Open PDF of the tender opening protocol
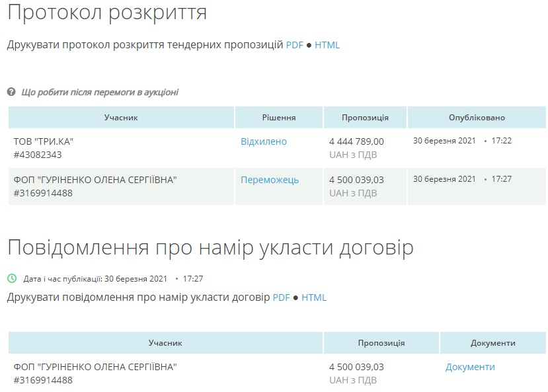The image size is (548, 392). (294, 45)
